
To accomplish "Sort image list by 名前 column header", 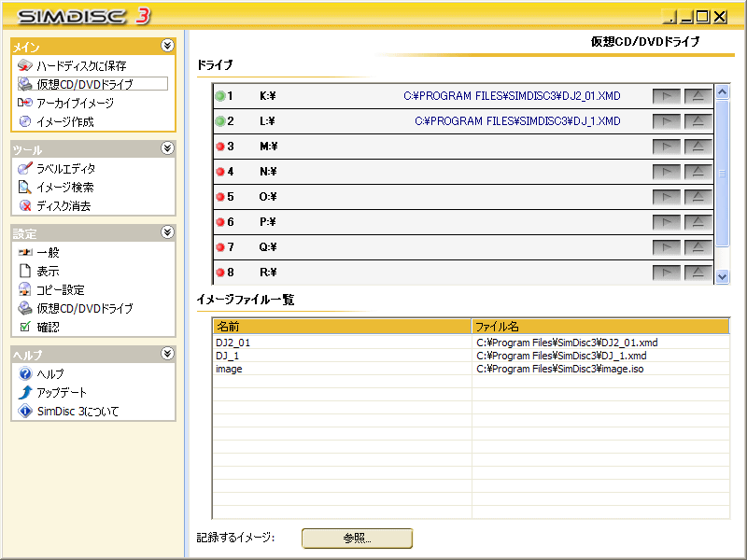I will click(342, 326).
